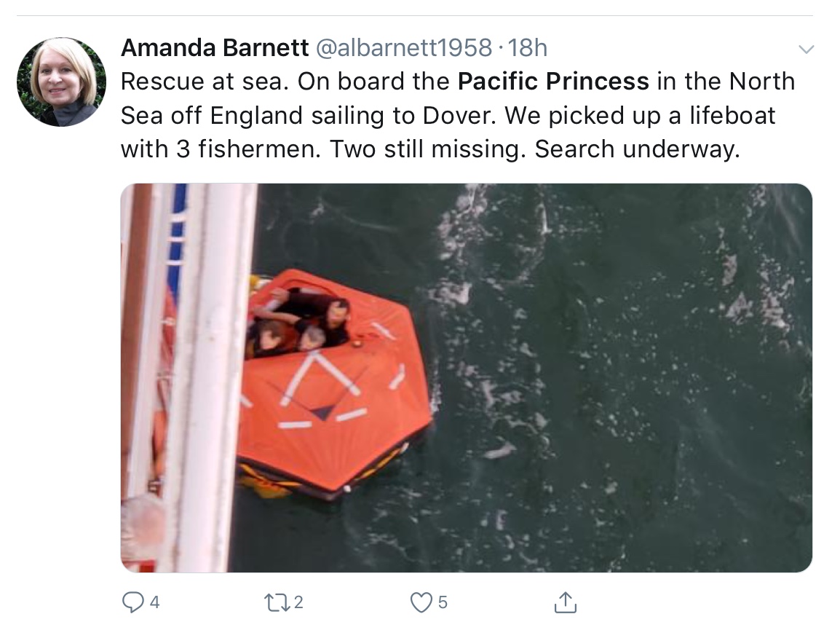
Task: Open Amanda Barnett's profile picture
Action: [61, 82]
